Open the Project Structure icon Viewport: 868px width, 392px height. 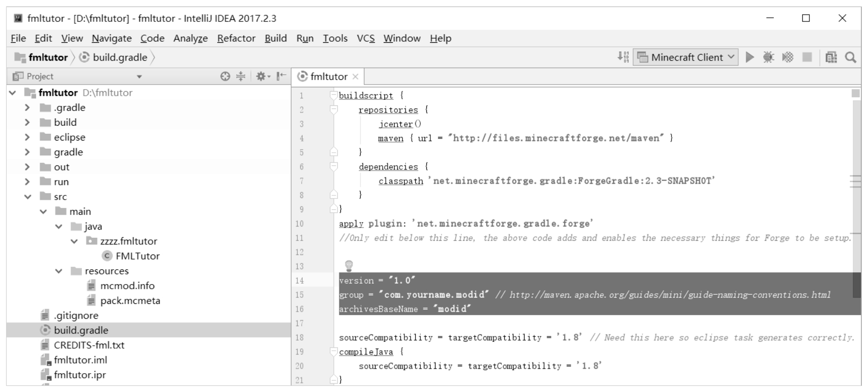pos(831,58)
